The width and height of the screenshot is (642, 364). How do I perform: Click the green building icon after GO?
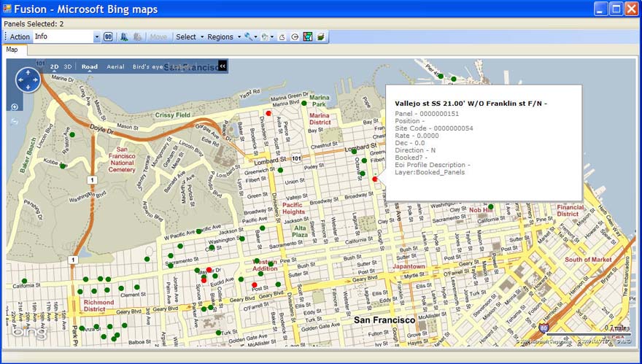click(125, 37)
